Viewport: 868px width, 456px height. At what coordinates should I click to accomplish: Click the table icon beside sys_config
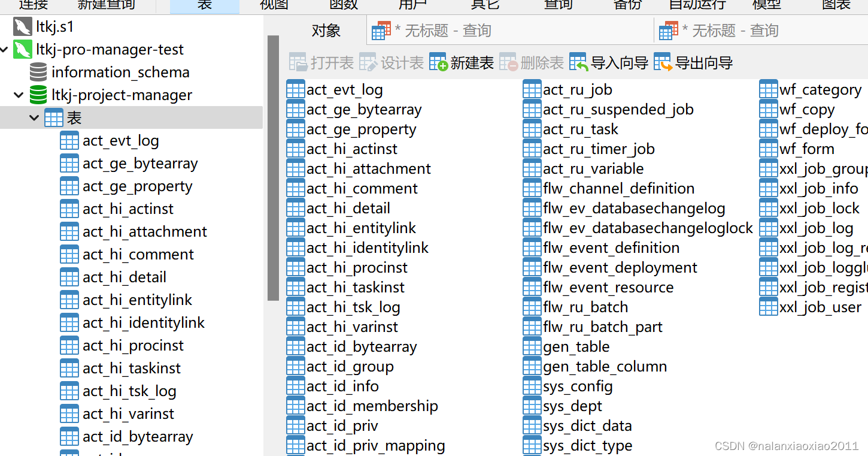(x=532, y=386)
